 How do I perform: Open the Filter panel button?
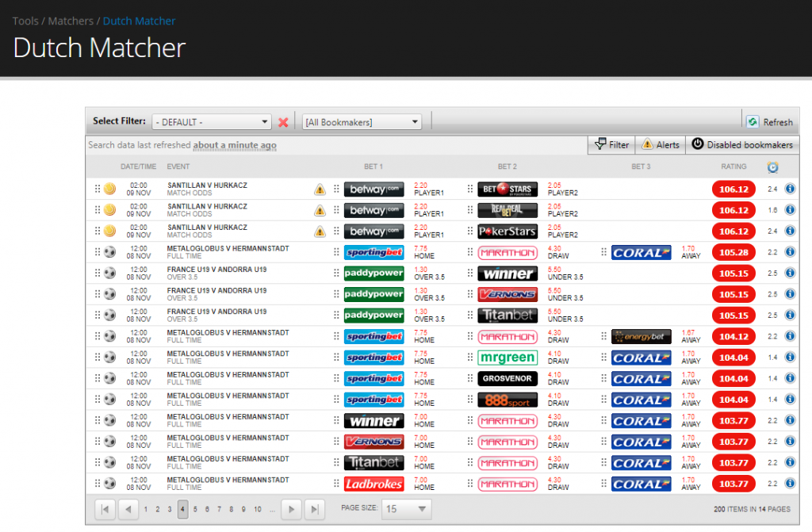pos(611,145)
